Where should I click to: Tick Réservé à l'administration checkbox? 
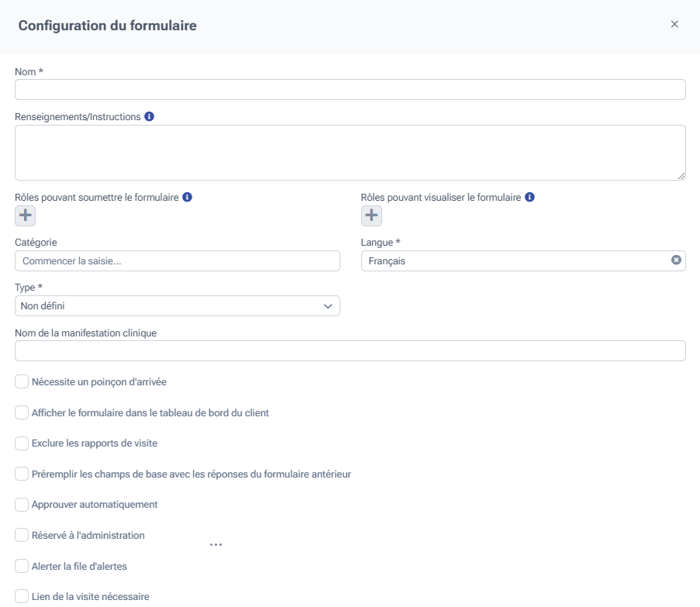(22, 535)
